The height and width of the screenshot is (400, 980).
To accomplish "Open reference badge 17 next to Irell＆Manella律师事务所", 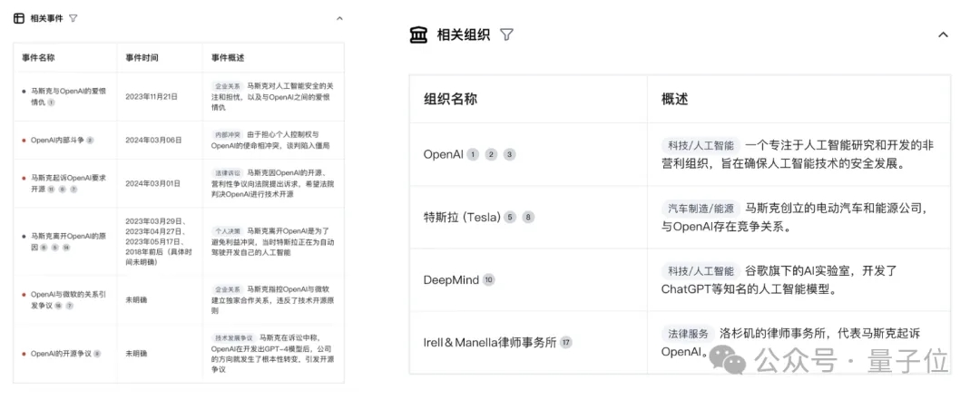I will click(x=565, y=343).
